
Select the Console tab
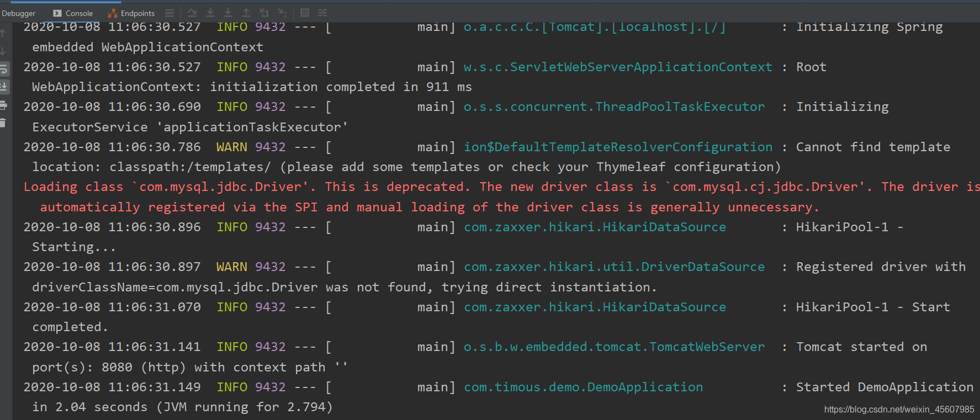coord(73,13)
